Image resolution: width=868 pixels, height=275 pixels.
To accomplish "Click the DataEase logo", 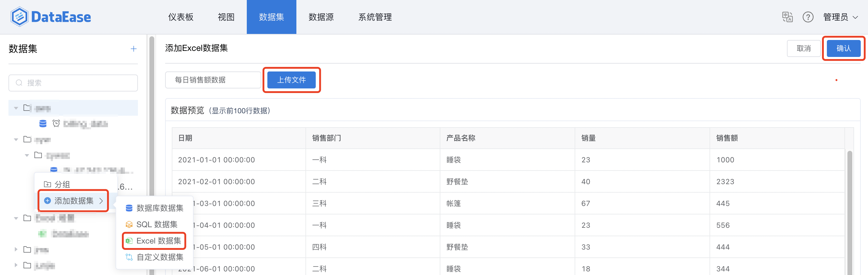I will pyautogui.click(x=50, y=17).
